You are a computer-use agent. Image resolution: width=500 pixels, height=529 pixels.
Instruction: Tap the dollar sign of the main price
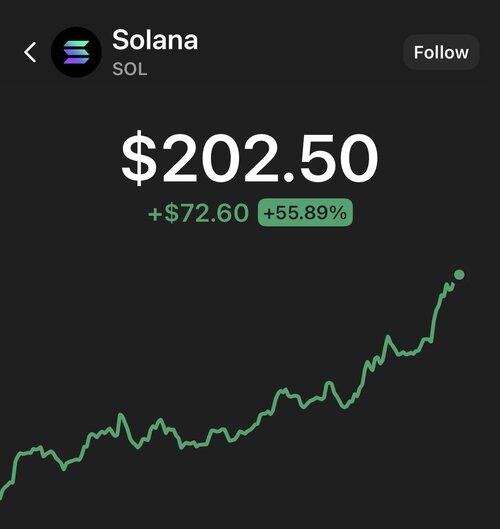[x=139, y=159]
